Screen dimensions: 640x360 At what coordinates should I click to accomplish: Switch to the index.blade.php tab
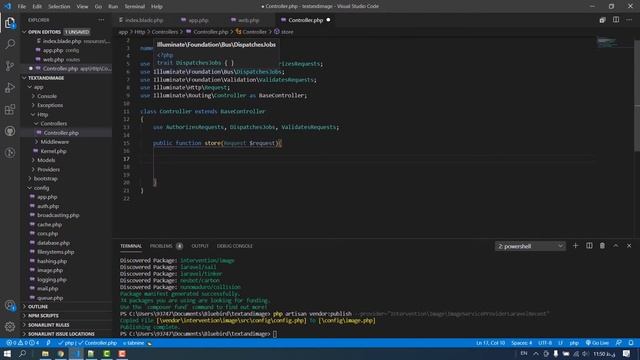click(x=144, y=20)
